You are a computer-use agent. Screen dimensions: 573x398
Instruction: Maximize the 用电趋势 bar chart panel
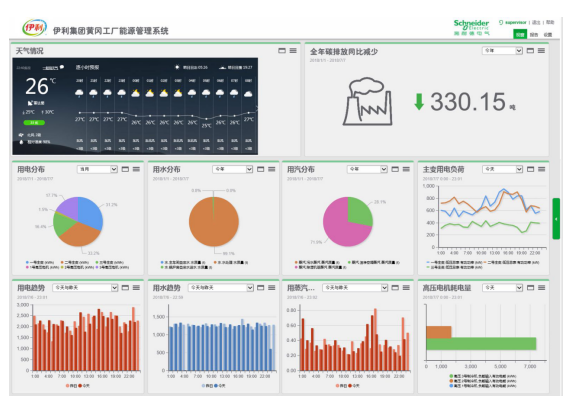[125, 288]
